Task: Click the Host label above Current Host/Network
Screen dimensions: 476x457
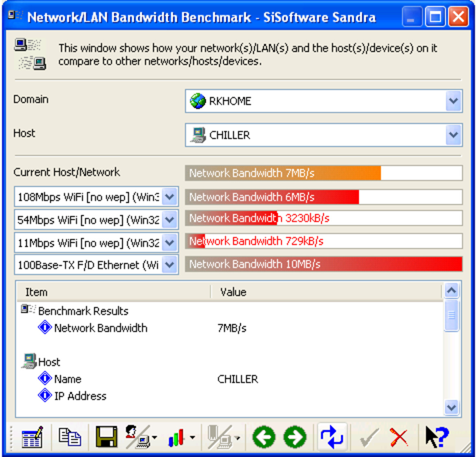Action: pos(24,133)
